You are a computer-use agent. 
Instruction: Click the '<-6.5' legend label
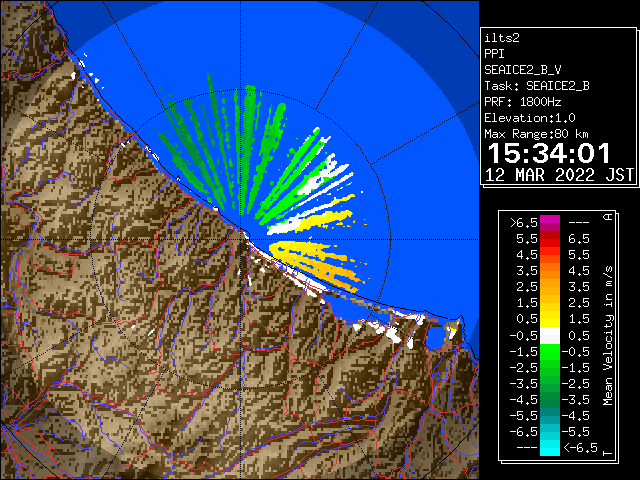[x=580, y=448]
